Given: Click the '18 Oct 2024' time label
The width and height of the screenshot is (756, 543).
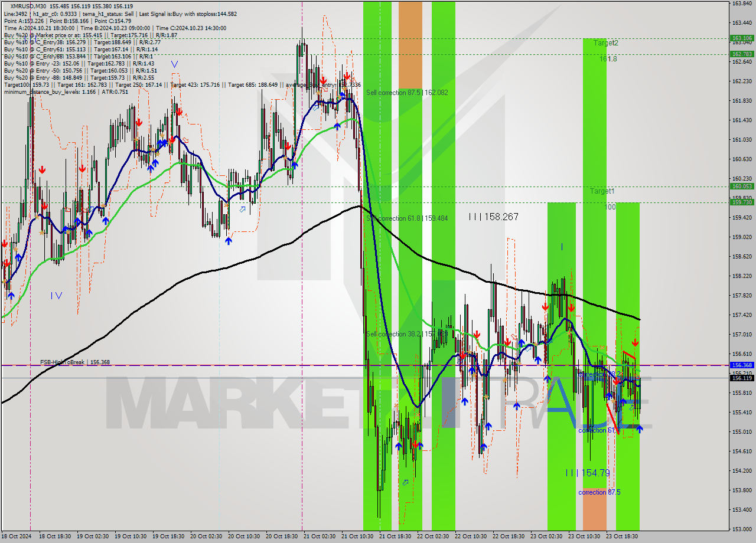Looking at the screenshot, I should 15,537.
